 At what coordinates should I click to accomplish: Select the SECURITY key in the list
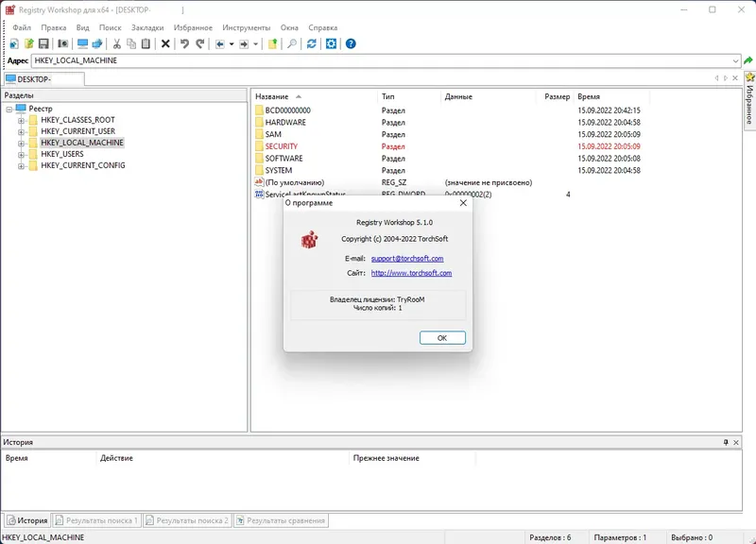(281, 145)
